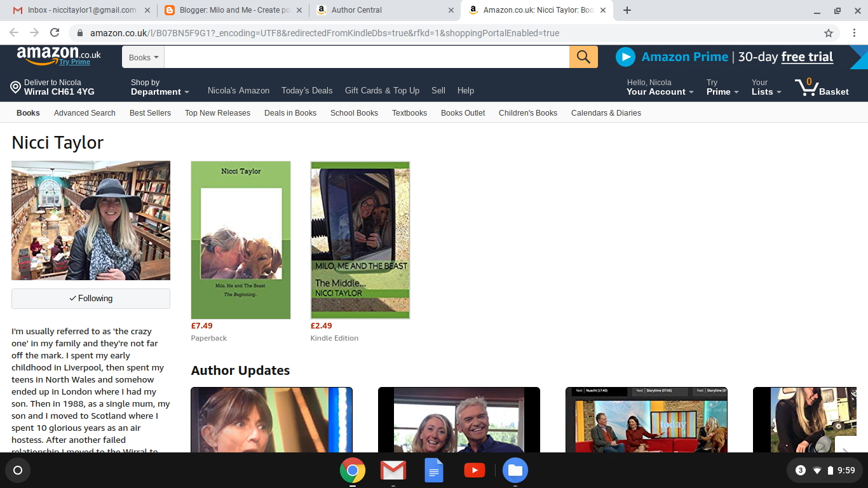Click the £2.49 Kindle Edition price
868x488 pixels.
(x=321, y=326)
